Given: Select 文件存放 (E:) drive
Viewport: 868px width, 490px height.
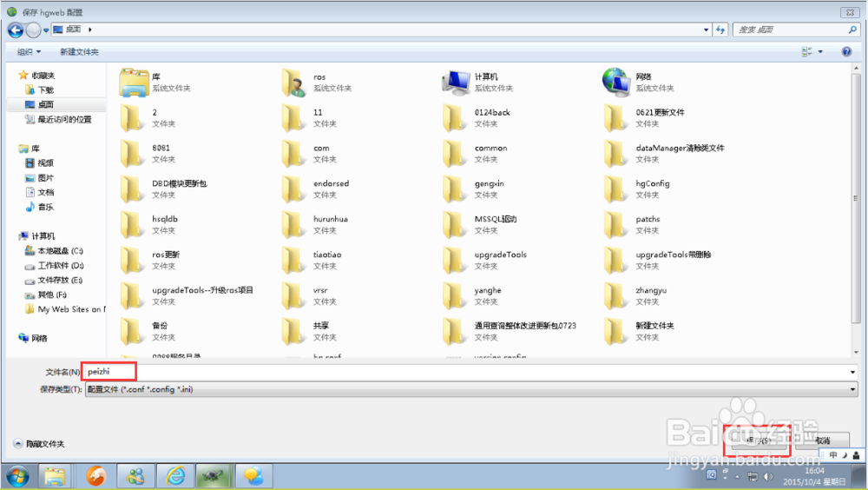Looking at the screenshot, I should 54,280.
